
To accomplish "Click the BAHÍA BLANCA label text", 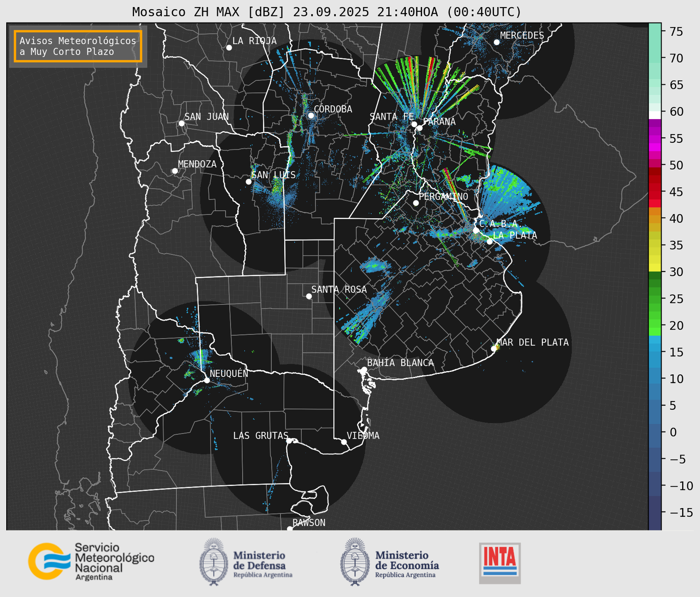I will [400, 363].
